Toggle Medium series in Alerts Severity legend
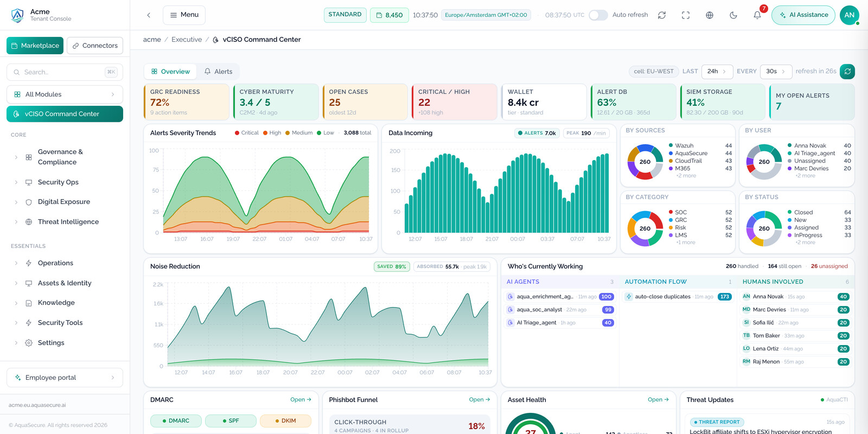 (x=299, y=133)
